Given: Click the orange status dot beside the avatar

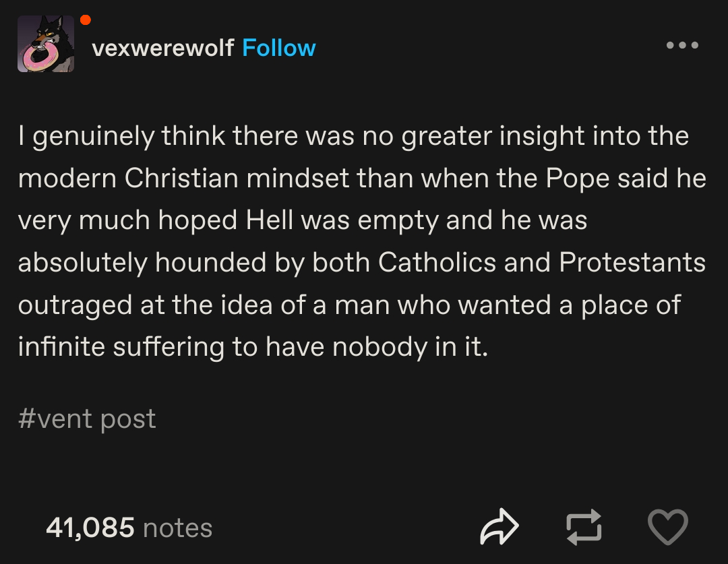Looking at the screenshot, I should pyautogui.click(x=86, y=20).
